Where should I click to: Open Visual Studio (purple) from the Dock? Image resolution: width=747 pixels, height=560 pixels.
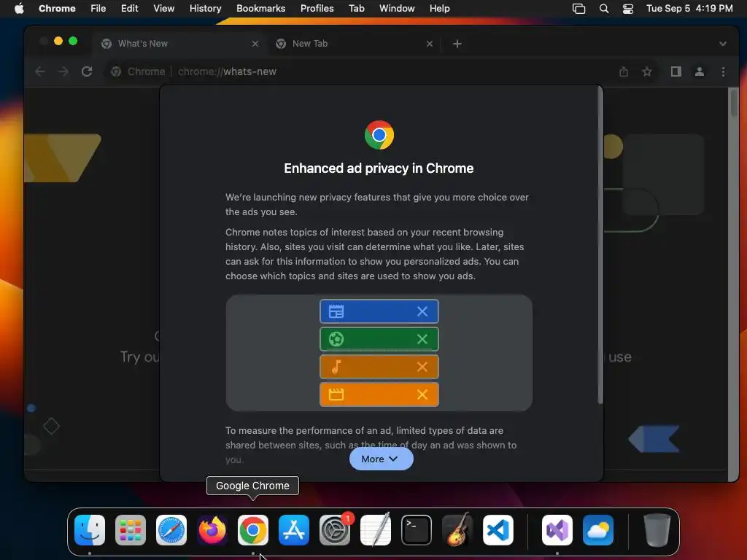click(x=557, y=530)
